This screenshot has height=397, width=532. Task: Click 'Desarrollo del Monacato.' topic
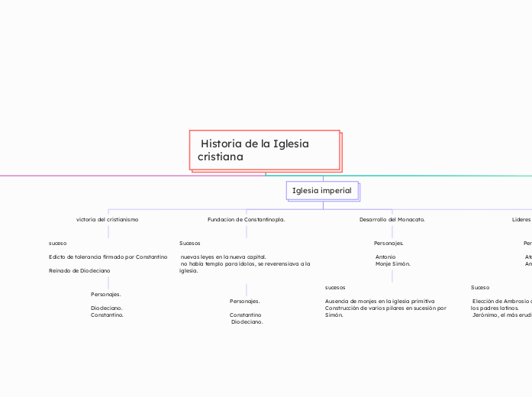(x=392, y=220)
